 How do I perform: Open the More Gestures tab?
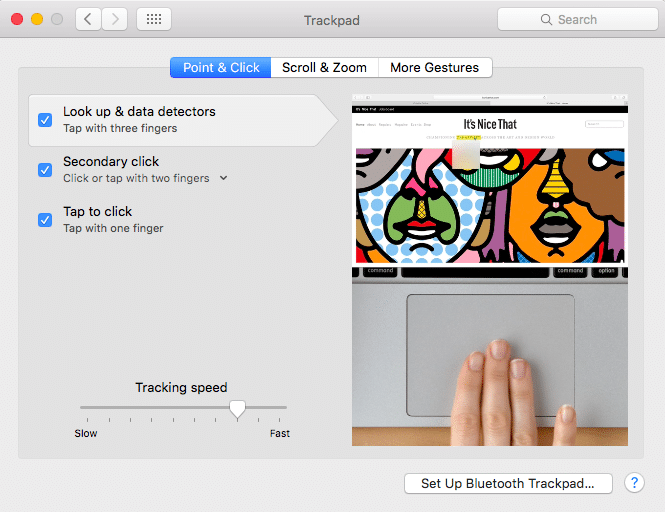[435, 67]
